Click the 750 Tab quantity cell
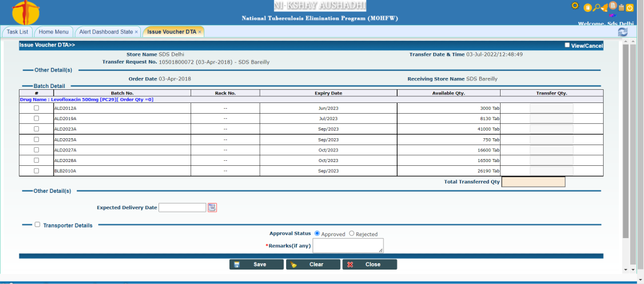 tap(448, 139)
